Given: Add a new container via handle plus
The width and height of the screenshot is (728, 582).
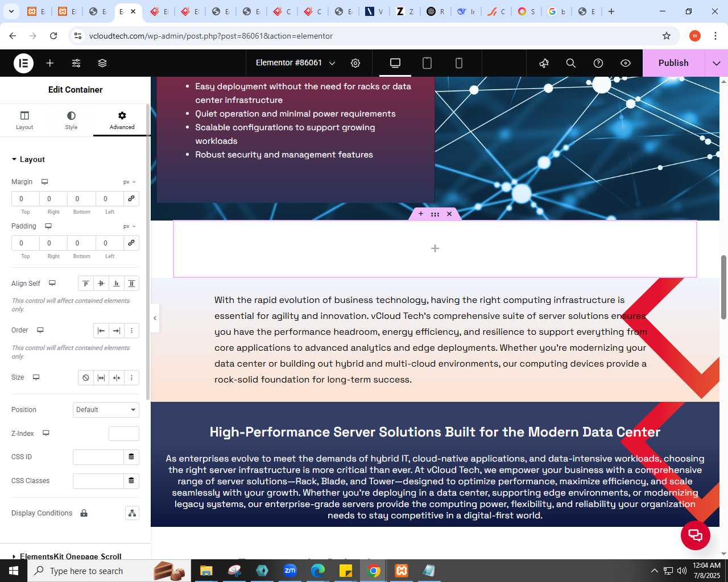Looking at the screenshot, I should coord(421,214).
